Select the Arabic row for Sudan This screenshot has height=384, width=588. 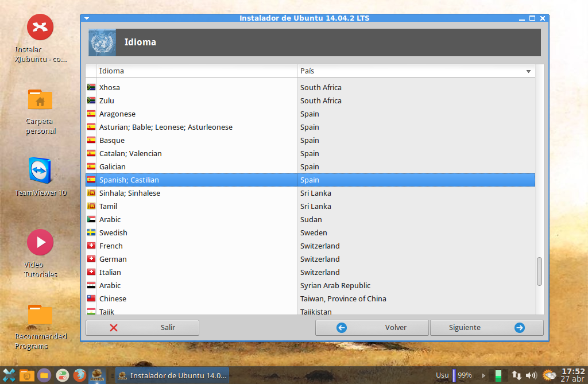click(x=310, y=219)
